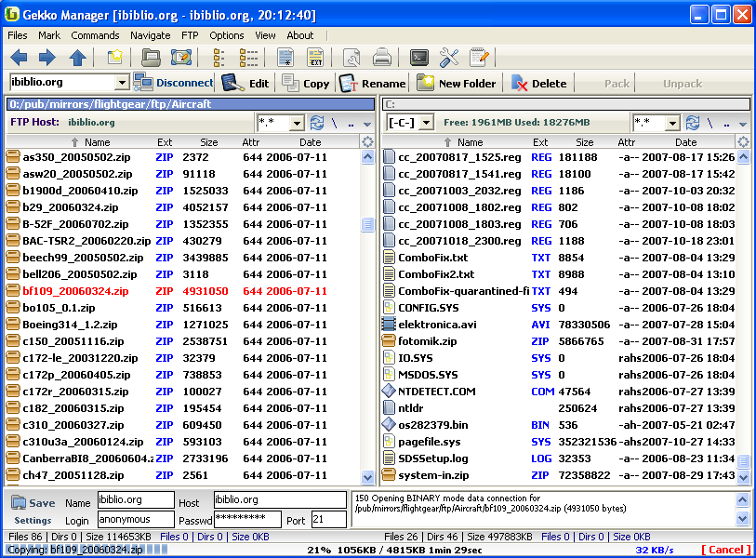Go forward with the right arrow icon

[47, 58]
